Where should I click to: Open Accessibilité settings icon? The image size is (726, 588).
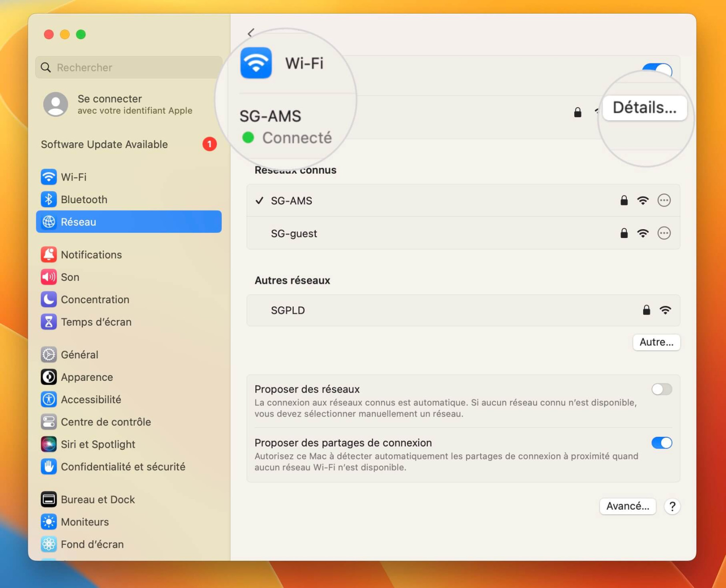(x=49, y=399)
